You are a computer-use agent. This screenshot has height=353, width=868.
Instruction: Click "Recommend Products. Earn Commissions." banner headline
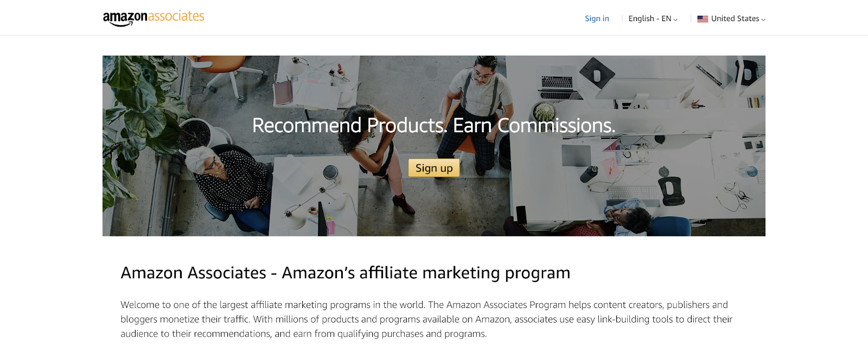tap(434, 125)
